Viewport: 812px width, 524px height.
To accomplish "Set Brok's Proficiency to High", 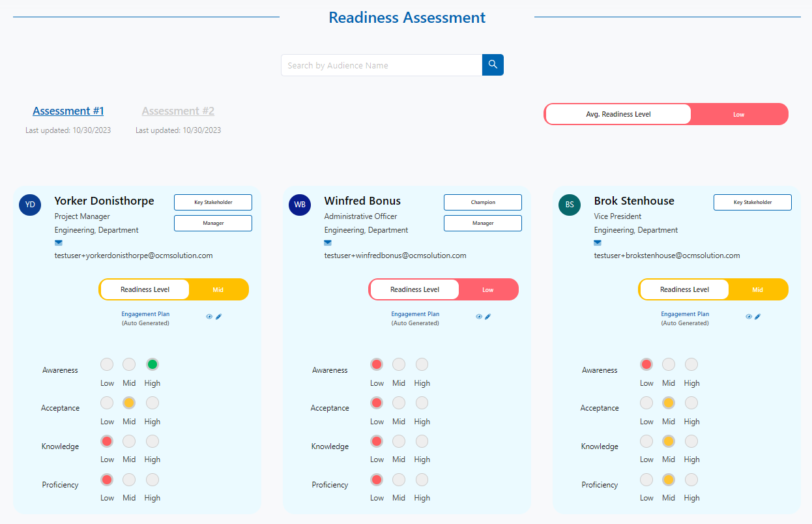I will 691,480.
